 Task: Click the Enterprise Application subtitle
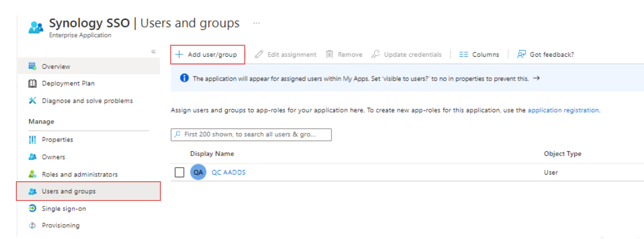(80, 35)
